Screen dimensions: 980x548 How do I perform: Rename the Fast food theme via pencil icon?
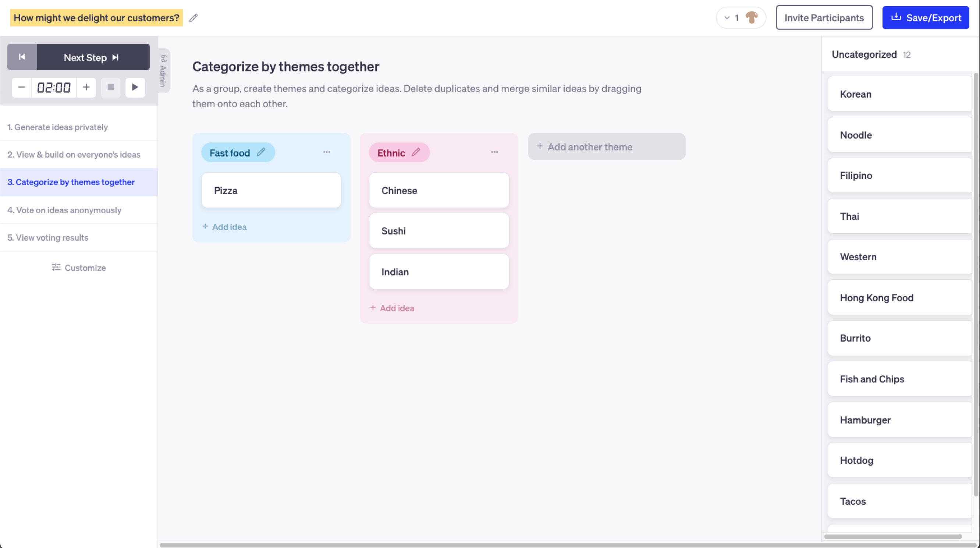[x=260, y=152]
